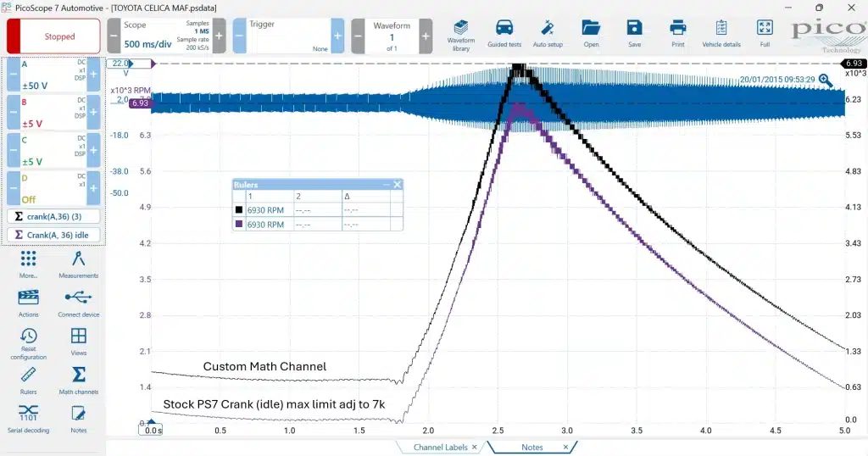Viewport: 868px width, 456px height.
Task: Select the Crank(A, 36) idle math channel
Action: 53,235
